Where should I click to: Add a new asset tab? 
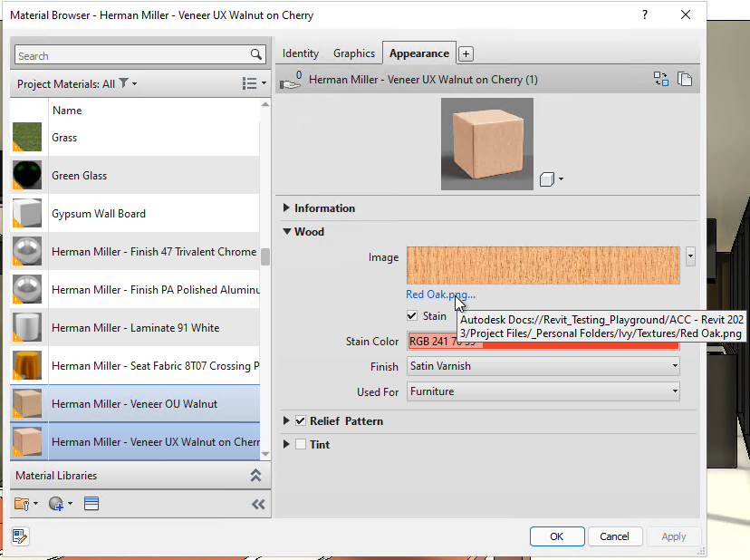pos(466,53)
